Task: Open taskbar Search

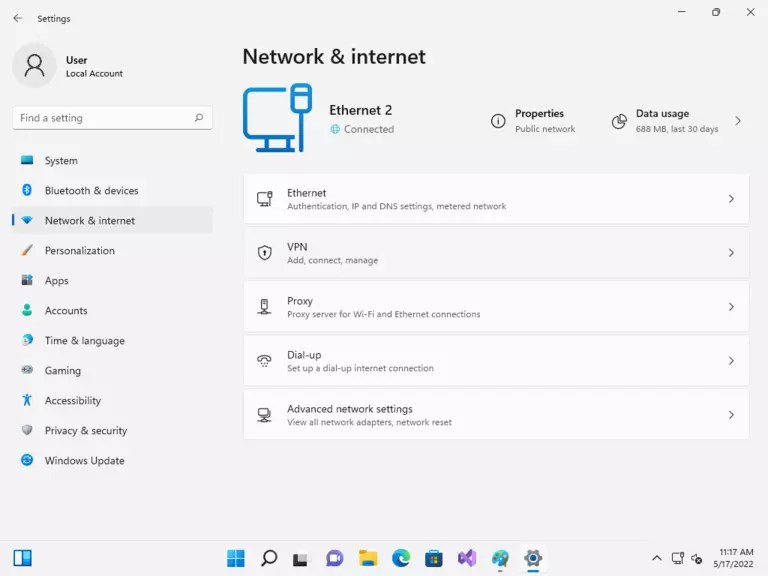Action: (269, 558)
